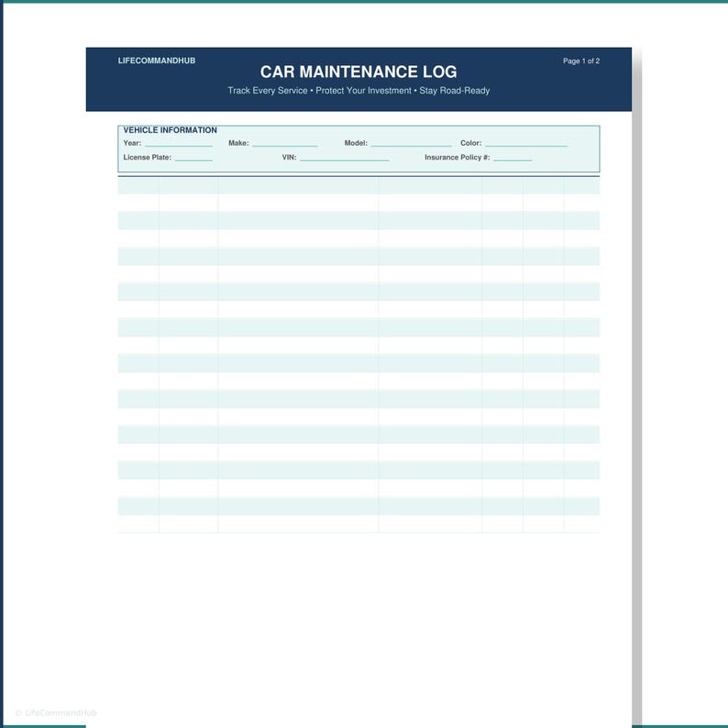Click the Make input line
The height and width of the screenshot is (728, 728).
point(285,146)
